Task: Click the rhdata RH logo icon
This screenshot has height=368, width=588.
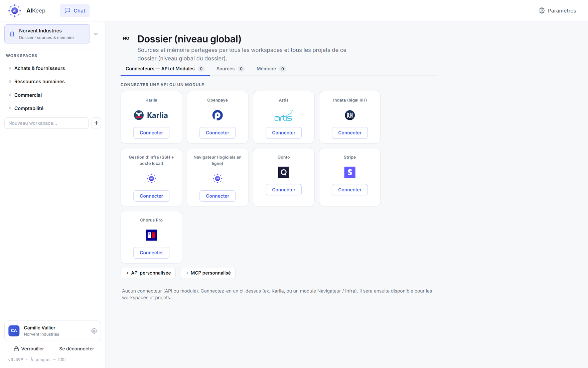Action: pyautogui.click(x=350, y=115)
